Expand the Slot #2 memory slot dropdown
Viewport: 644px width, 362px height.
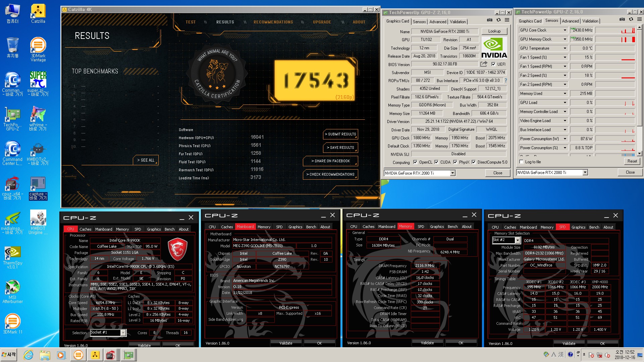point(518,240)
